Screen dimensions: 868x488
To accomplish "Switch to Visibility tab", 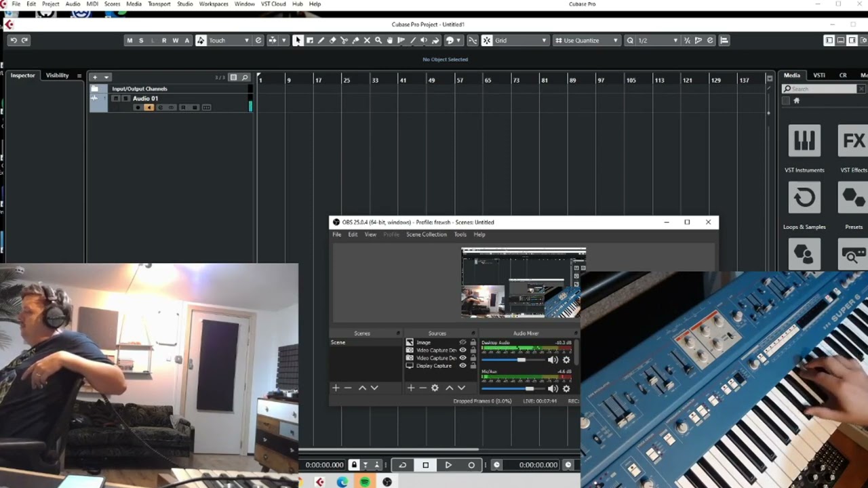I will pyautogui.click(x=57, y=75).
